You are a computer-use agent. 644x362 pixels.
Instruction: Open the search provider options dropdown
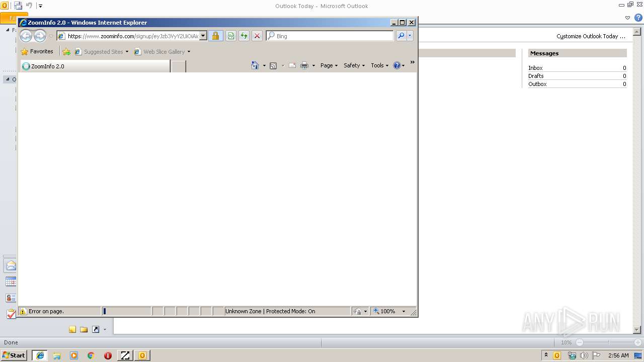410,36
